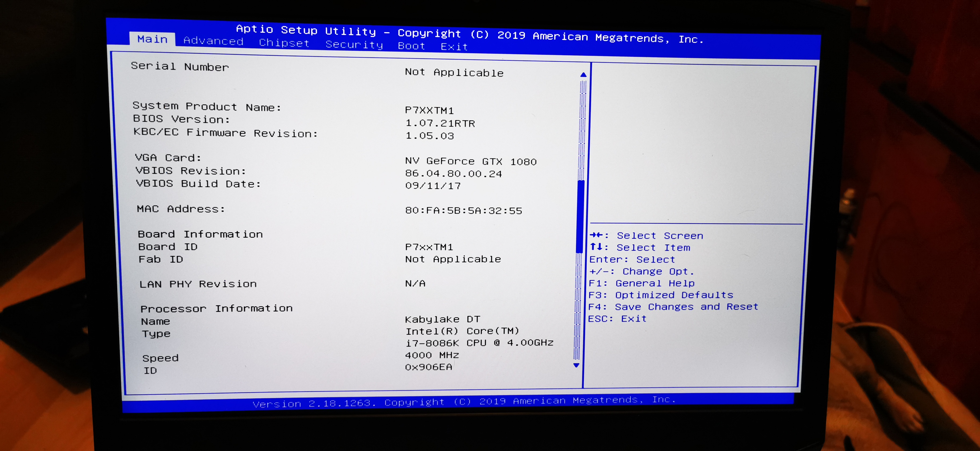Viewport: 980px width, 451px height.
Task: Click the 'Enter: Select' help line
Action: point(632,259)
